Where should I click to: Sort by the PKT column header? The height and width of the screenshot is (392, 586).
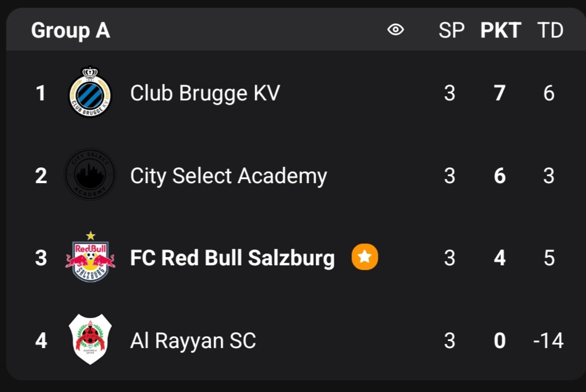coord(500,31)
